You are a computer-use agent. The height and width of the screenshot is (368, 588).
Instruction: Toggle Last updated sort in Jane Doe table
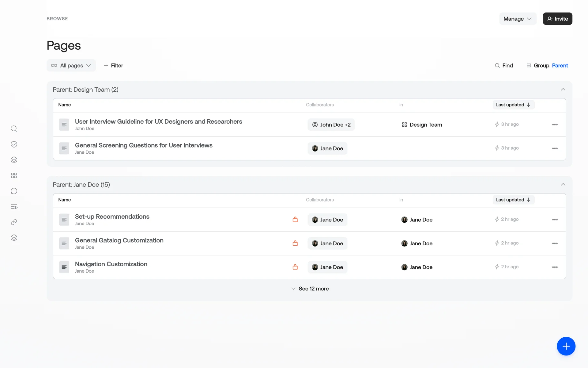click(x=513, y=200)
